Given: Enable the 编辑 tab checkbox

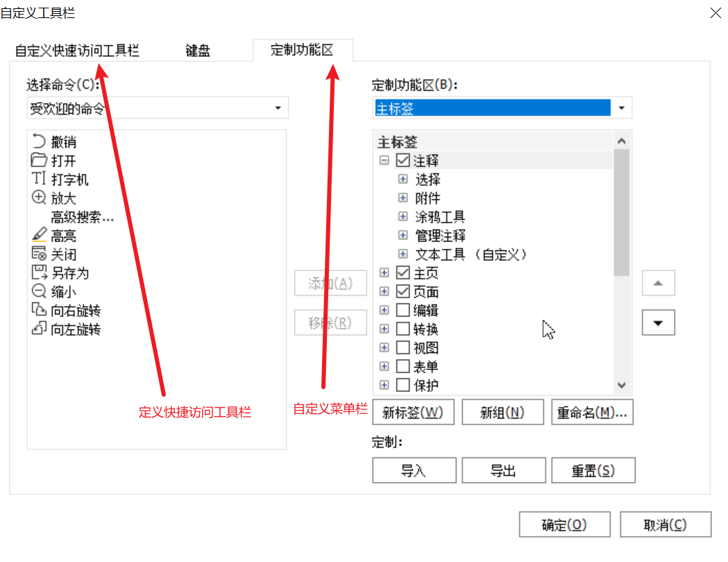Looking at the screenshot, I should [x=403, y=310].
